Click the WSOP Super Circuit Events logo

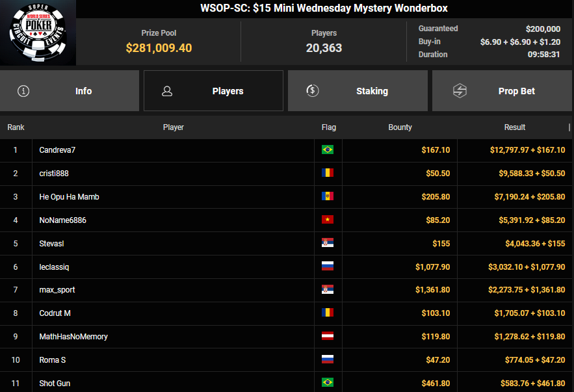coord(38,33)
